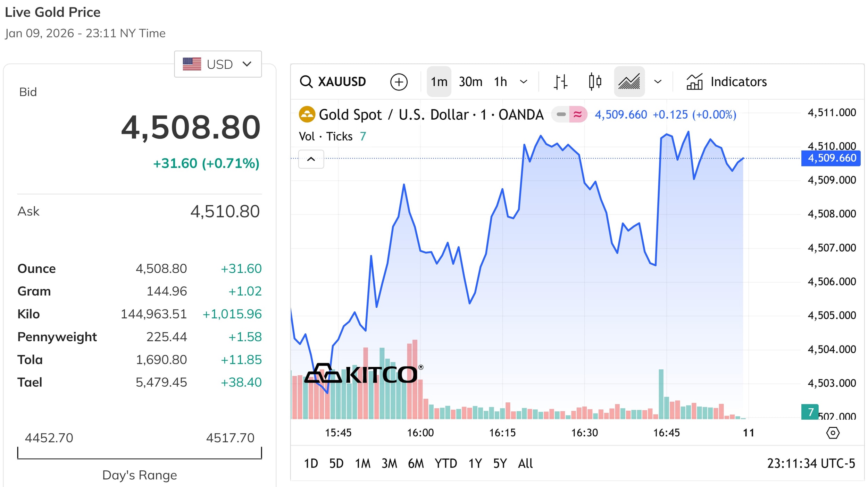Expand the interval dropdown next to 1h
This screenshot has width=868, height=487.
pos(524,82)
